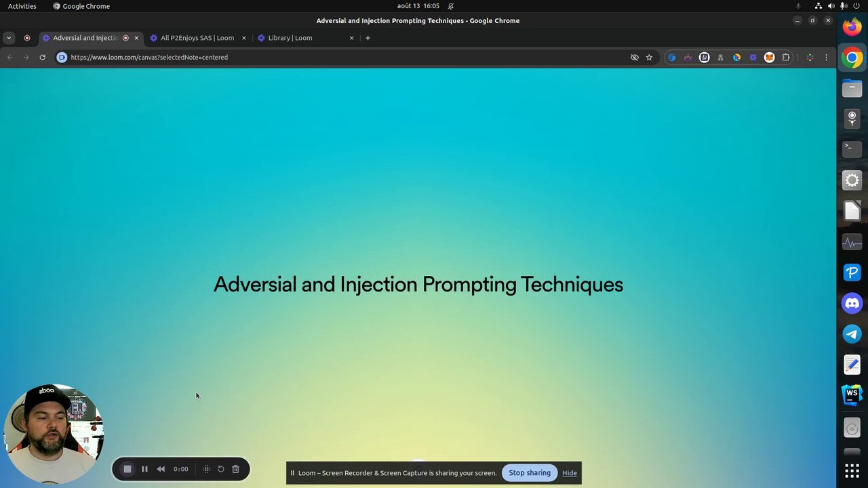This screenshot has width=868, height=488.
Task: Click the webcam bubble of the presenter
Action: [54, 434]
